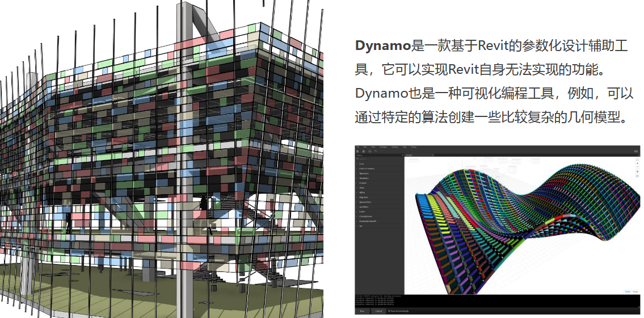
Task: Open the Packages menu in Dynamo
Action: (x=383, y=147)
